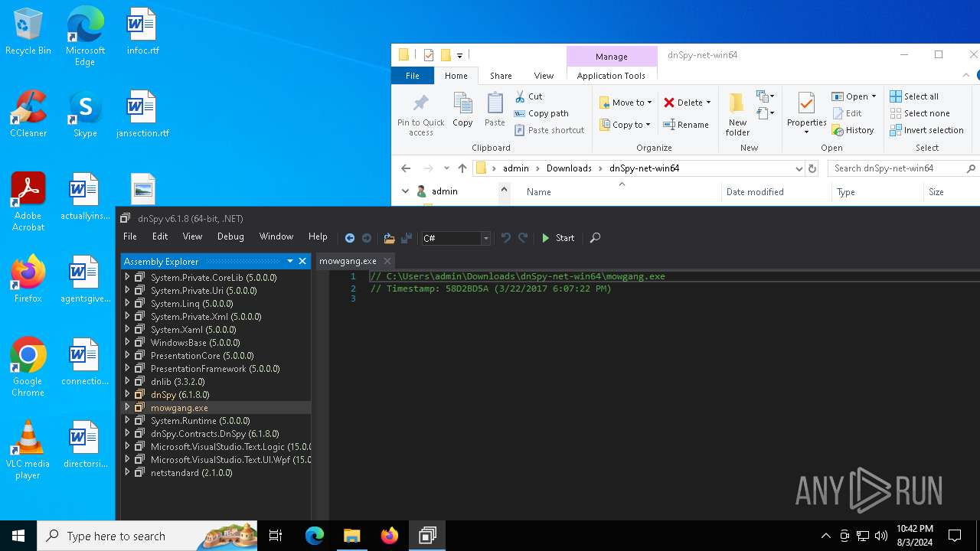Click Copy path in Explorer ribbon
The image size is (980, 551).
[x=541, y=113]
